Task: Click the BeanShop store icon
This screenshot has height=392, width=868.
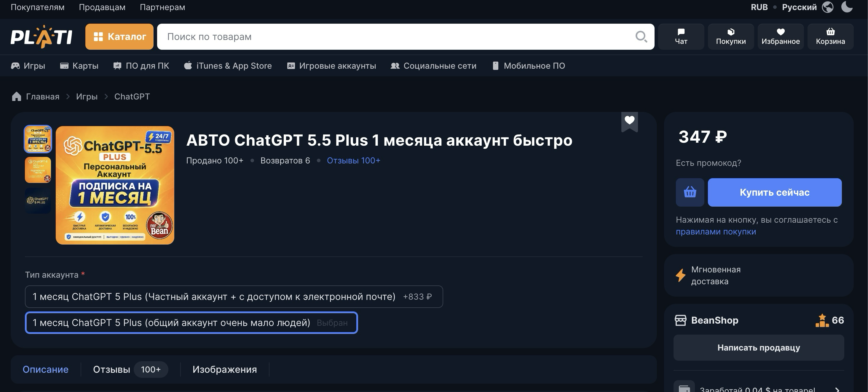Action: [x=680, y=320]
